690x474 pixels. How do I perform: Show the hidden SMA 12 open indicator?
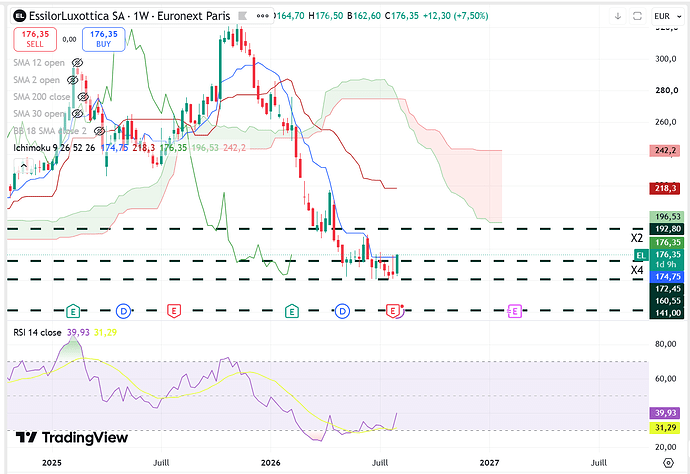(77, 62)
